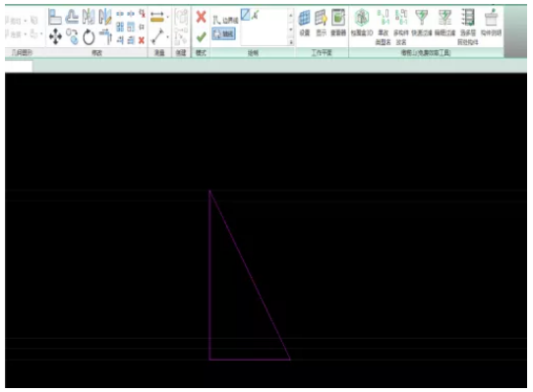Pick the Pick Lines draw tool

(x=256, y=15)
